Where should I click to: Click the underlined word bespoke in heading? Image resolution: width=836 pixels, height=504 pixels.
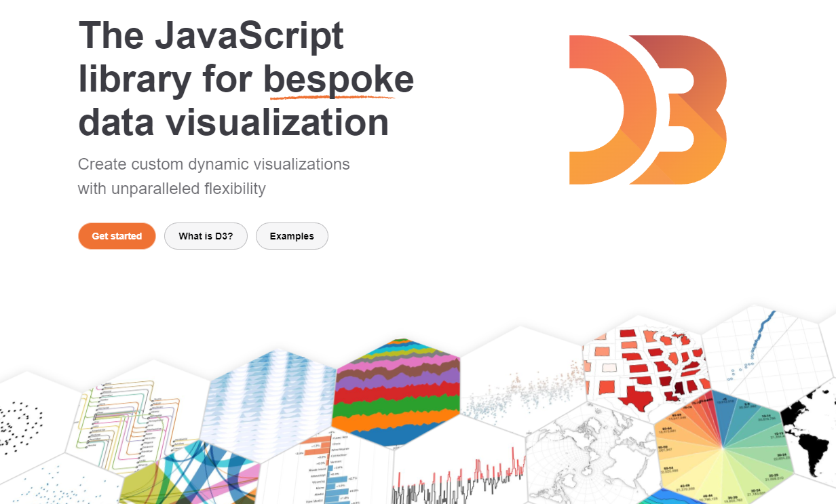point(338,79)
